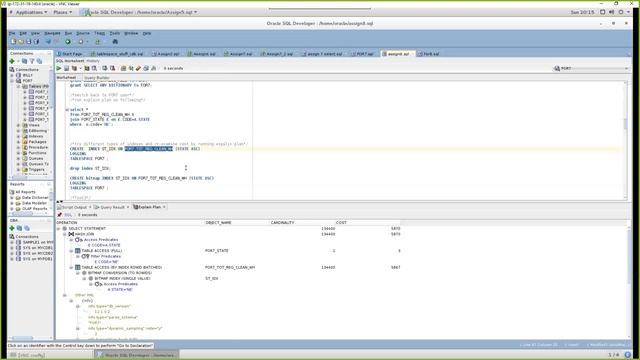Open the Edit menu
640x360 pixels.
23,33
